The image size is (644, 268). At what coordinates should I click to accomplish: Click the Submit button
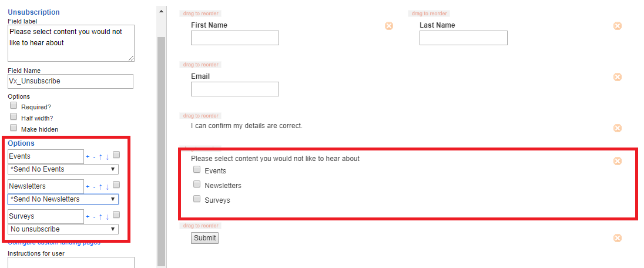[204, 238]
